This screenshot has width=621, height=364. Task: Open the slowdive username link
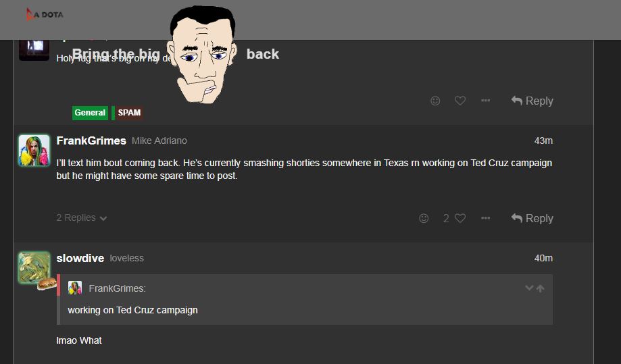tap(80, 259)
